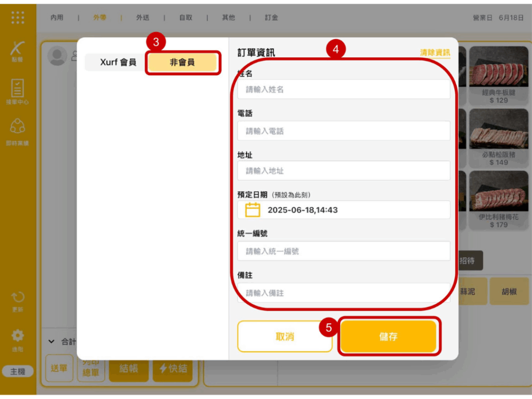
Task: Select the 非會員 non-member option
Action: pyautogui.click(x=182, y=62)
